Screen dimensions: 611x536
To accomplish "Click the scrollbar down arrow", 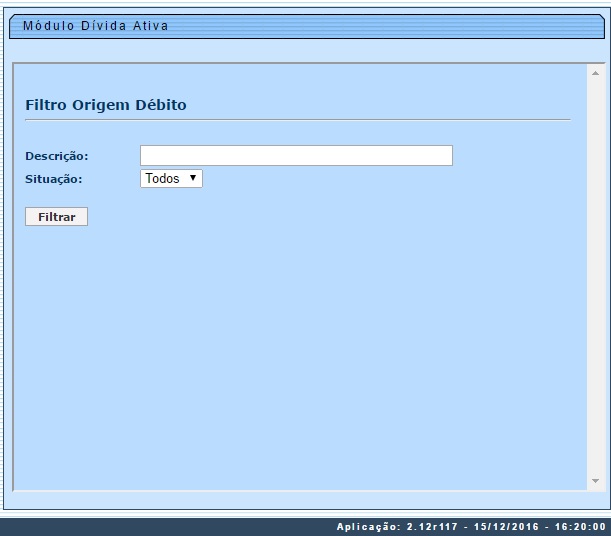I will pyautogui.click(x=595, y=481).
